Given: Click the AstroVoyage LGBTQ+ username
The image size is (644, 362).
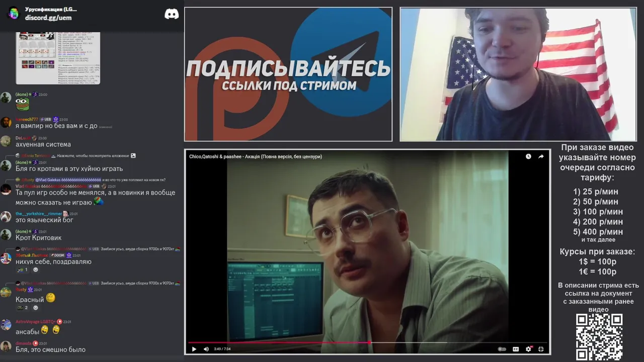Looking at the screenshot, I should pyautogui.click(x=35, y=322).
